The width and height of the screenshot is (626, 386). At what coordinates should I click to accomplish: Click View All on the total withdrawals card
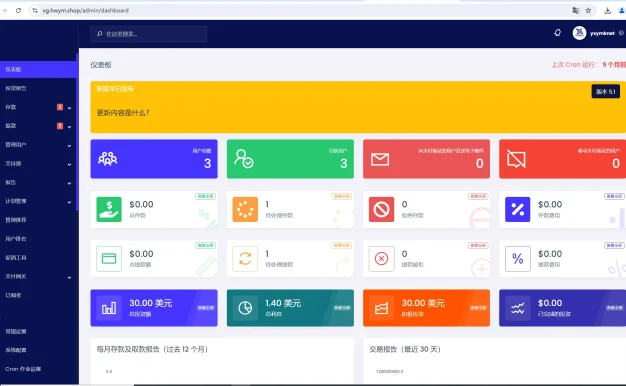pyautogui.click(x=206, y=245)
